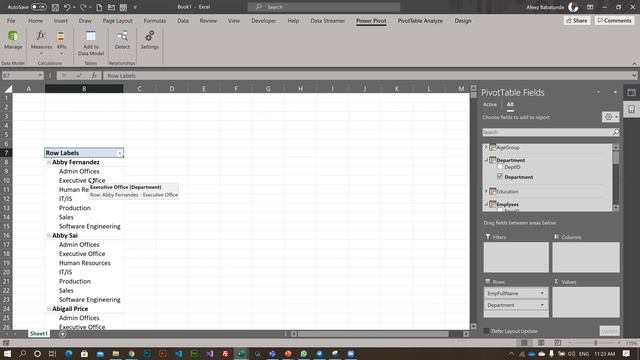
Task: Expand the Education table in field list
Action: tap(486, 191)
